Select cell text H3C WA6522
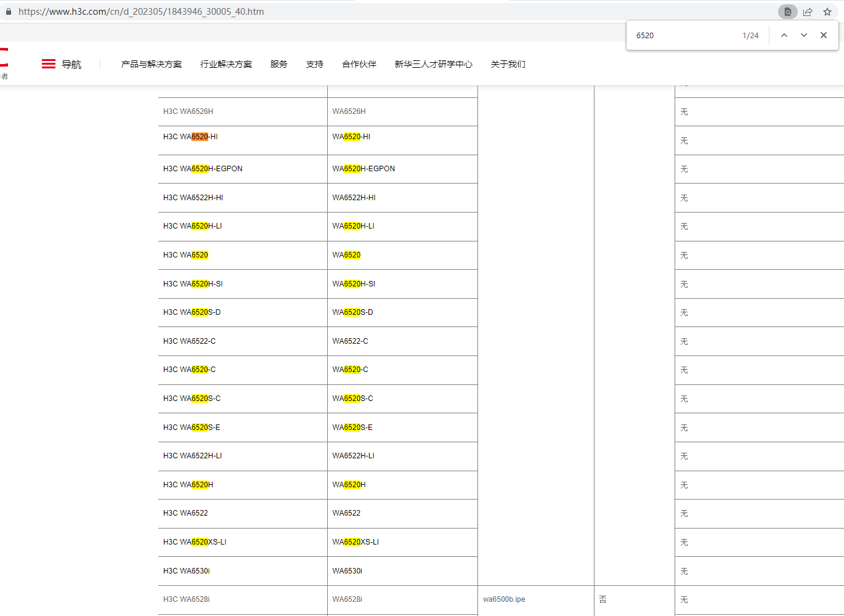The height and width of the screenshot is (616, 844). pyautogui.click(x=185, y=513)
